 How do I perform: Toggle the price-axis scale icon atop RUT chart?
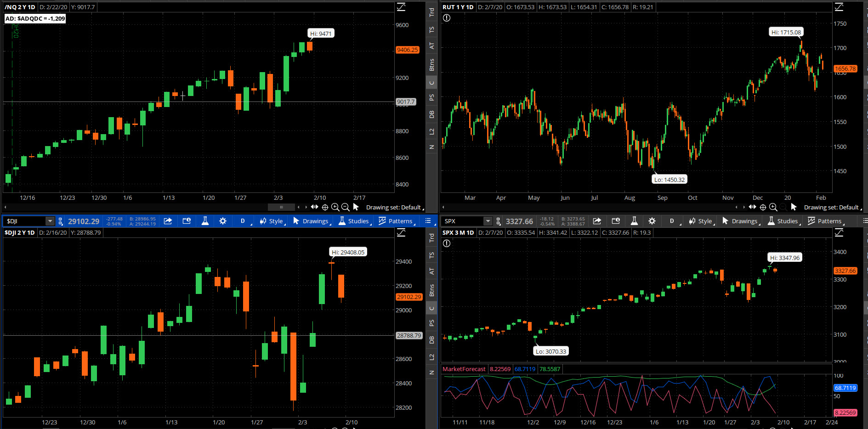pyautogui.click(x=839, y=7)
